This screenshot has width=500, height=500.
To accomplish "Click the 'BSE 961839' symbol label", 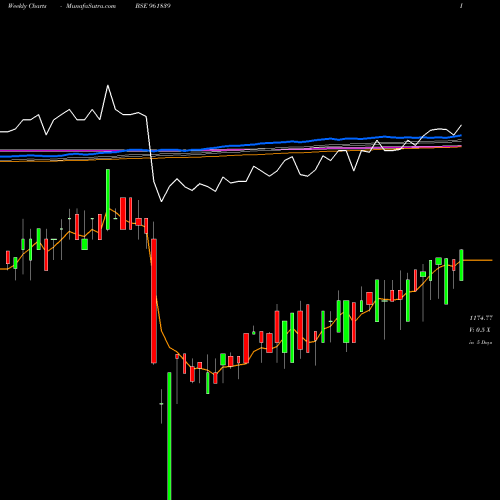I will coord(153,6).
